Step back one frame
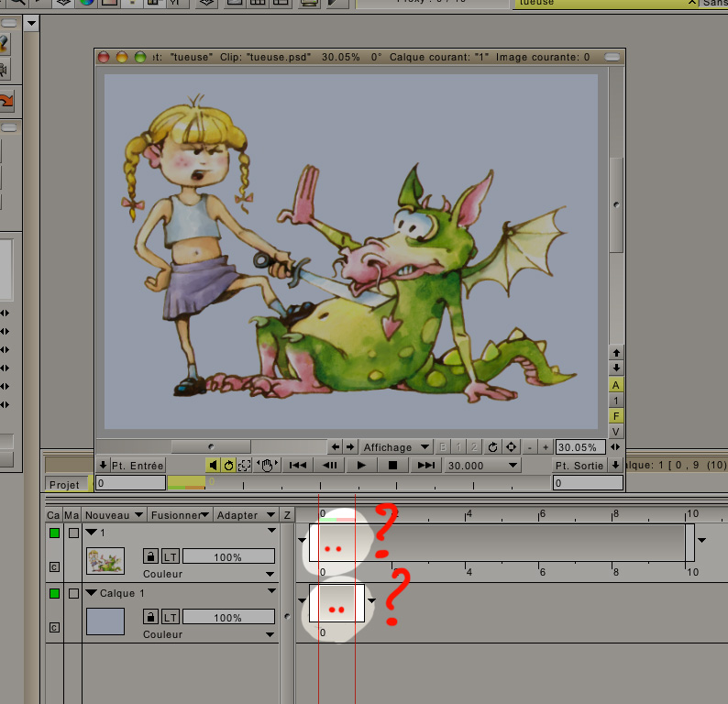Screen dimensions: 728x704 (x=330, y=465)
